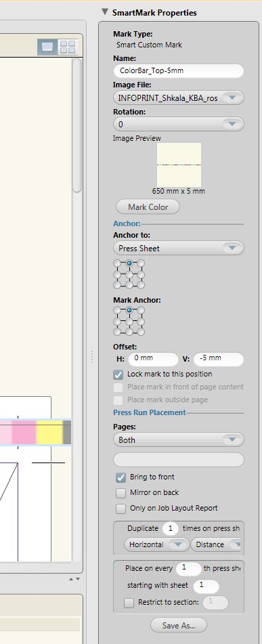
Task: Enable Mirror on back option
Action: coord(121,493)
